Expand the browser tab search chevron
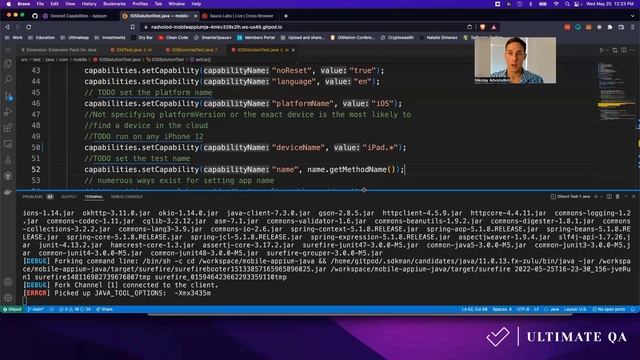This screenshot has height=360, width=640. 632,16
